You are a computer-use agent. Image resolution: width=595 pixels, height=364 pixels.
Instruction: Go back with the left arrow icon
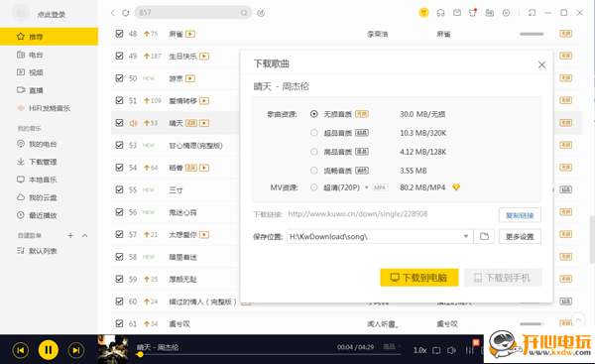pos(113,13)
